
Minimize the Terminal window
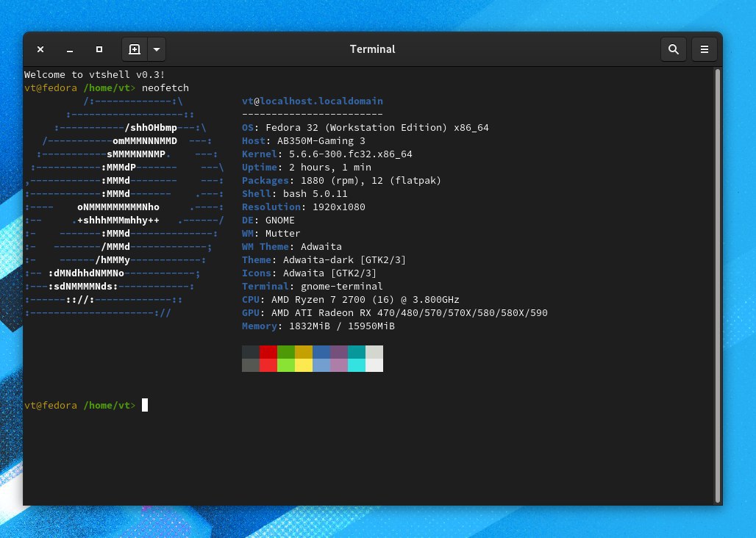(x=70, y=49)
